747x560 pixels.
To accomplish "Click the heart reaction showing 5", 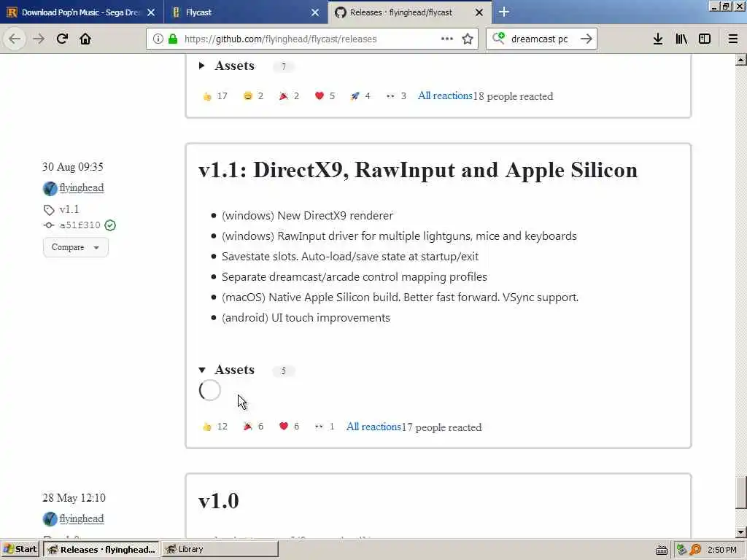I will point(325,96).
